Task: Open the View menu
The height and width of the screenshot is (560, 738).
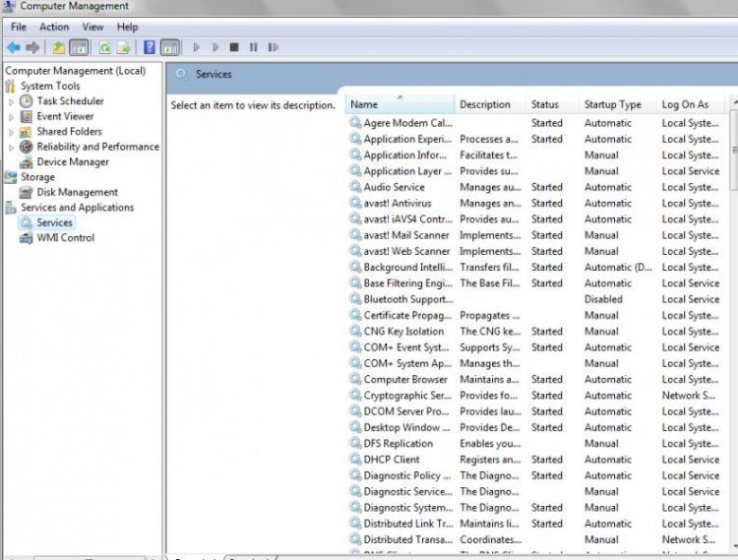Action: [92, 27]
